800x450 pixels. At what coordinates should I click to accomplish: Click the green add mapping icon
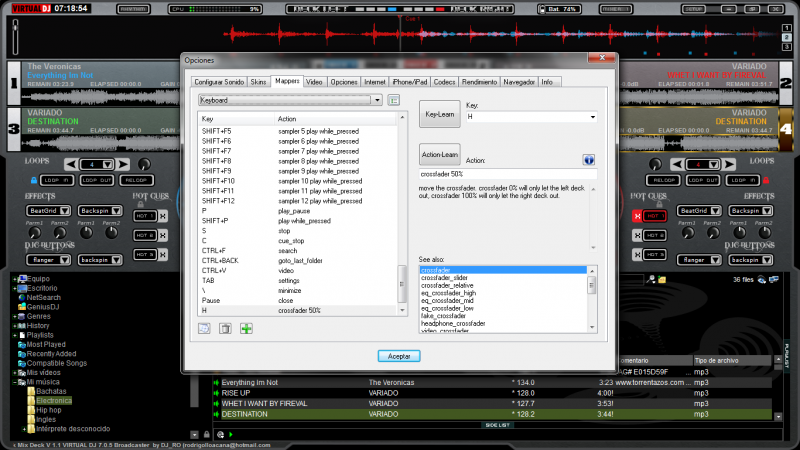point(246,328)
